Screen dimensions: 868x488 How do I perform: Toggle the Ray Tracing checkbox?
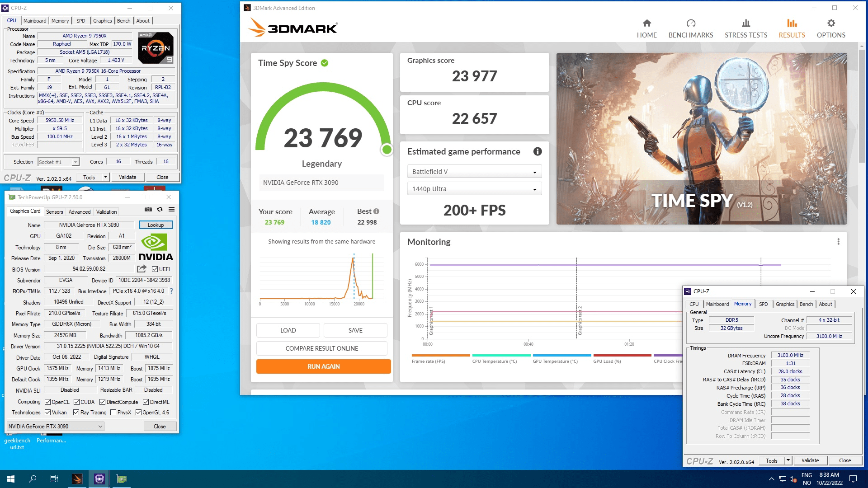pyautogui.click(x=76, y=413)
